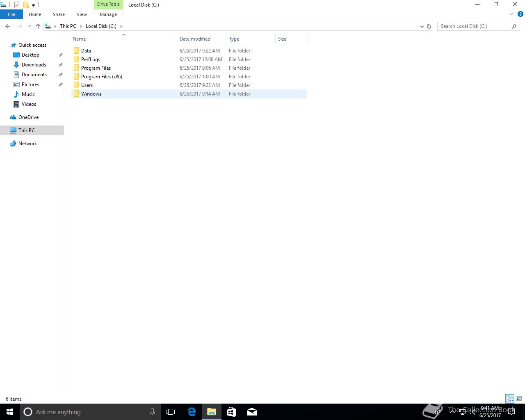This screenshot has width=525, height=420.
Task: Click the New Folder quick access toolbar icon
Action: tap(25, 5)
